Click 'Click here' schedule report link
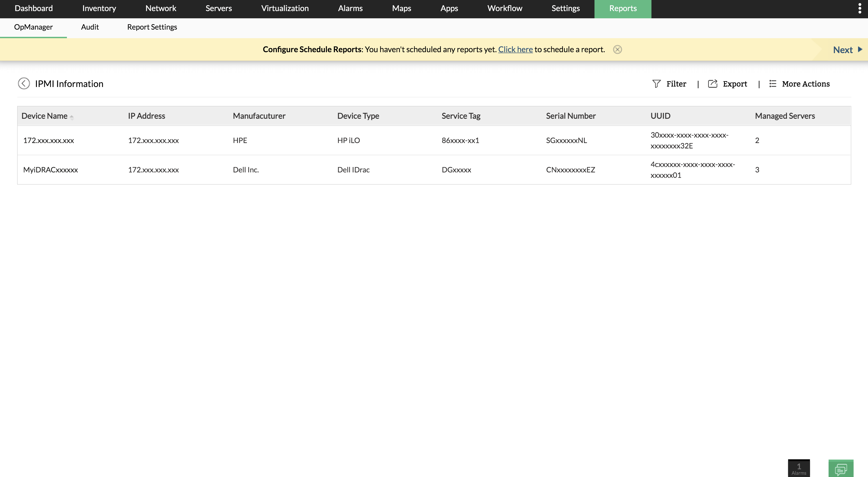Viewport: 868px width, 477px height. pos(515,49)
